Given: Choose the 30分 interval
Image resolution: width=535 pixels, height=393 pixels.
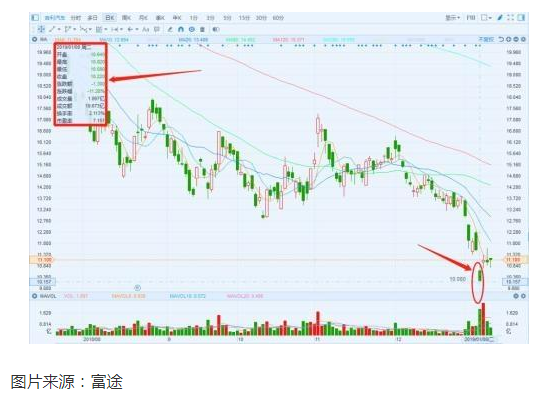Looking at the screenshot, I should (x=261, y=17).
